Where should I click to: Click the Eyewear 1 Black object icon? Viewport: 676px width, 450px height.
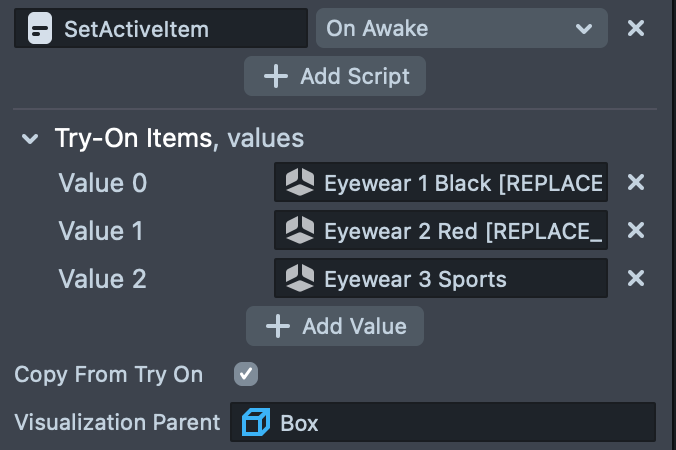pos(300,183)
